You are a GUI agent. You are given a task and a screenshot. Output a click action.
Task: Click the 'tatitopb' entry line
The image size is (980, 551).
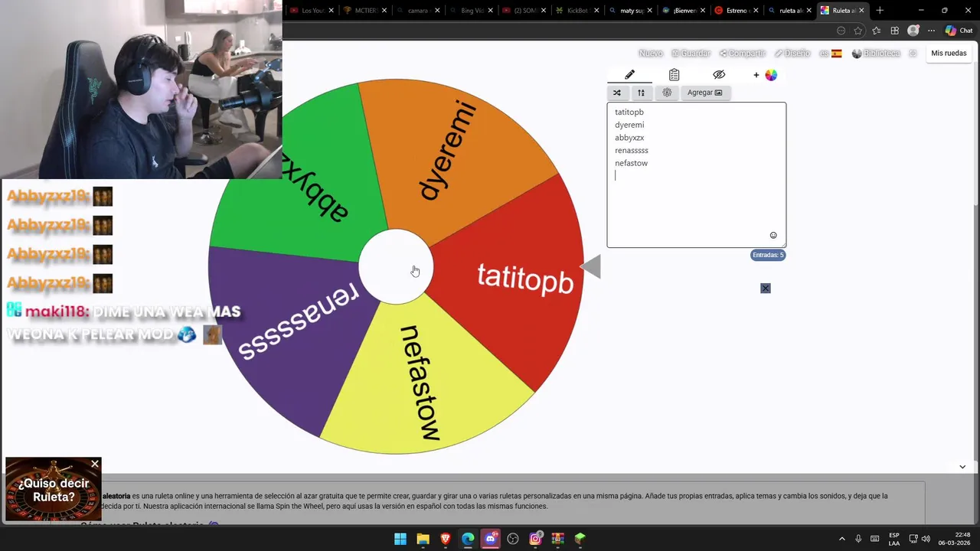pyautogui.click(x=629, y=112)
